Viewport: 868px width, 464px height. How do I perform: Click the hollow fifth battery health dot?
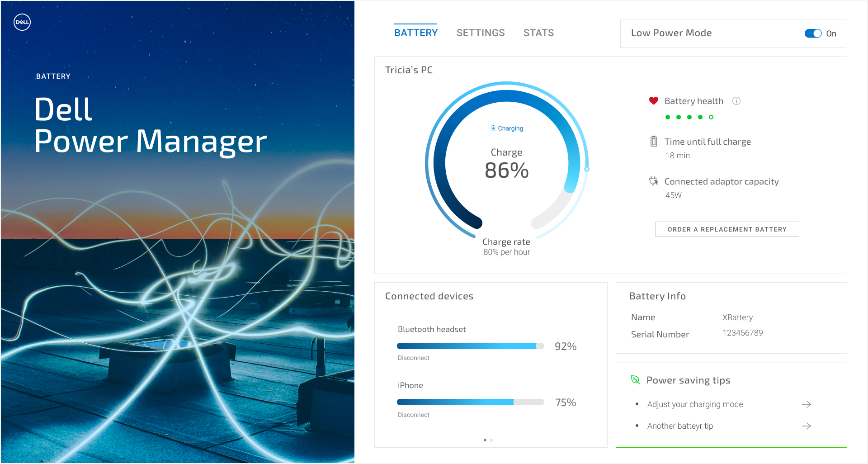click(x=711, y=117)
